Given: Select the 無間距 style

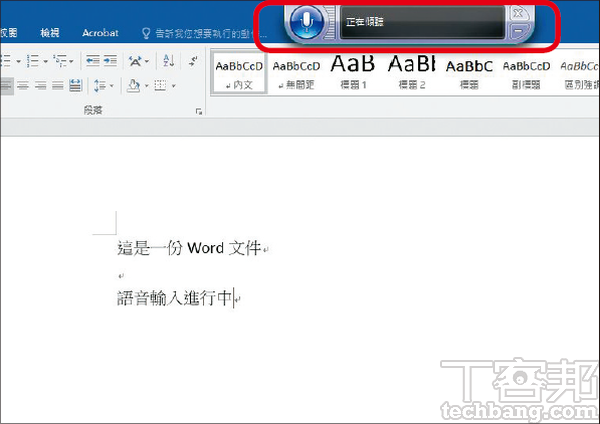Looking at the screenshot, I should [x=296, y=73].
